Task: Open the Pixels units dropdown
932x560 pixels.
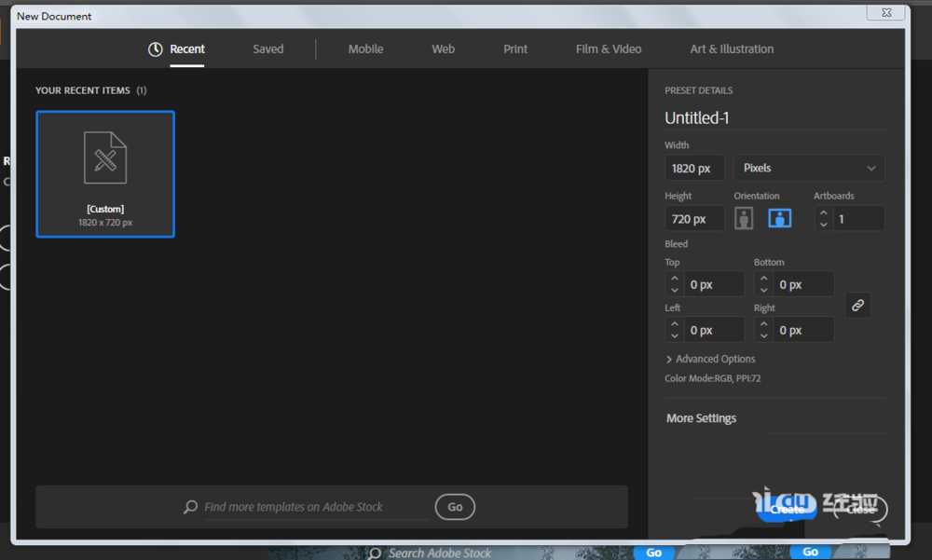Action: pos(809,168)
